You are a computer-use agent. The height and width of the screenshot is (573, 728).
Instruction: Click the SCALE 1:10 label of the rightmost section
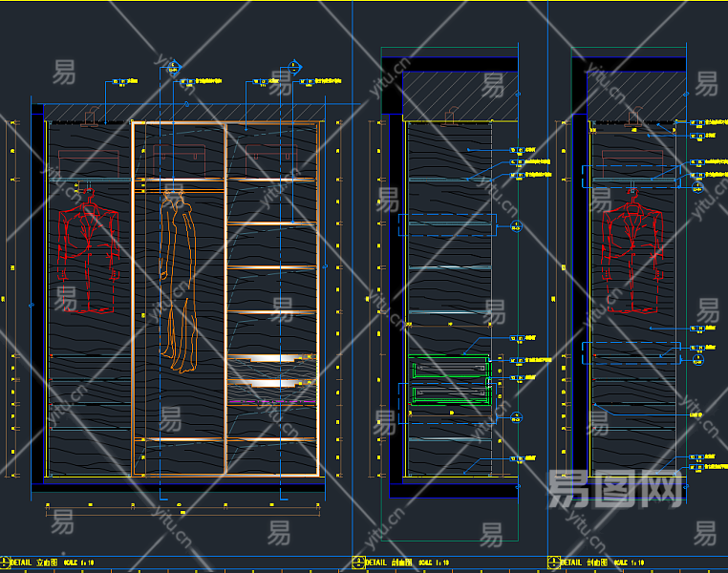[629, 562]
